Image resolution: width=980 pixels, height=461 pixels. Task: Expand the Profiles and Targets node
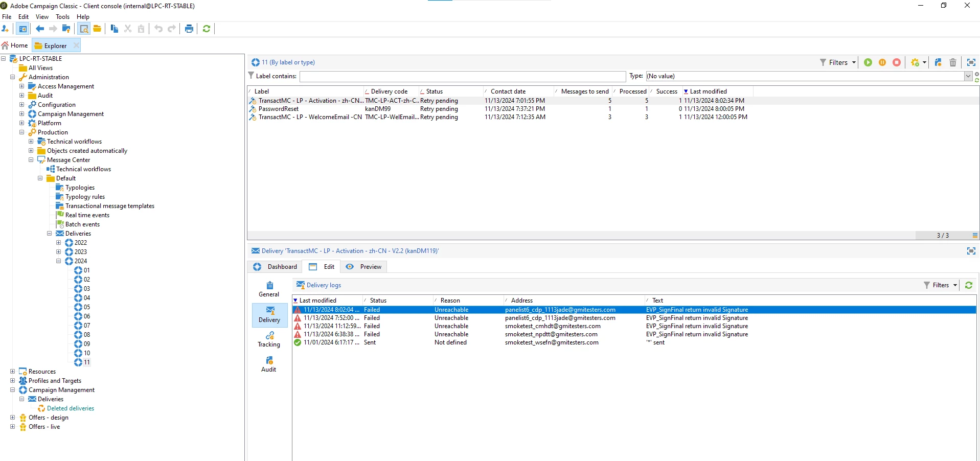(x=12, y=381)
